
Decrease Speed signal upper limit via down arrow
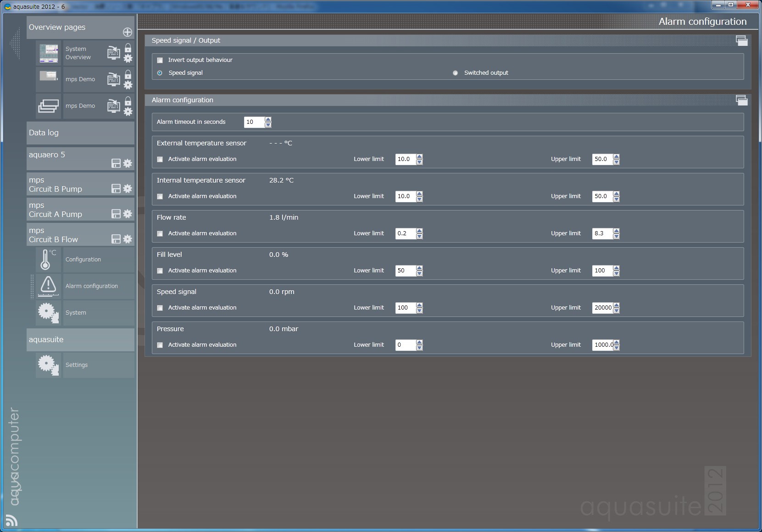[617, 310]
